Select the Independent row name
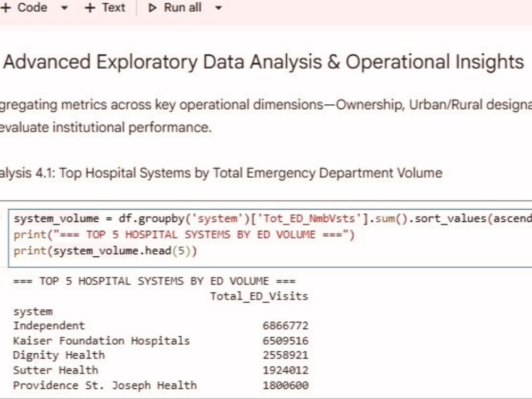The width and height of the screenshot is (532, 399). 49,326
